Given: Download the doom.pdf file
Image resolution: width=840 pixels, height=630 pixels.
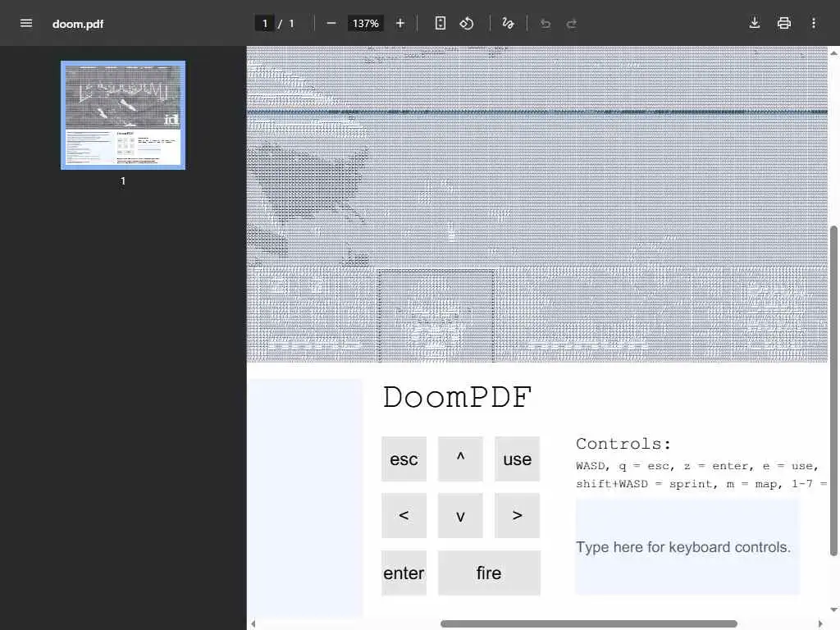Looking at the screenshot, I should coord(755,23).
